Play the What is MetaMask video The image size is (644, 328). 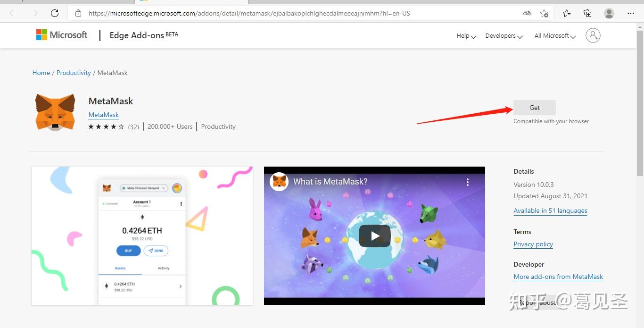pyautogui.click(x=375, y=236)
